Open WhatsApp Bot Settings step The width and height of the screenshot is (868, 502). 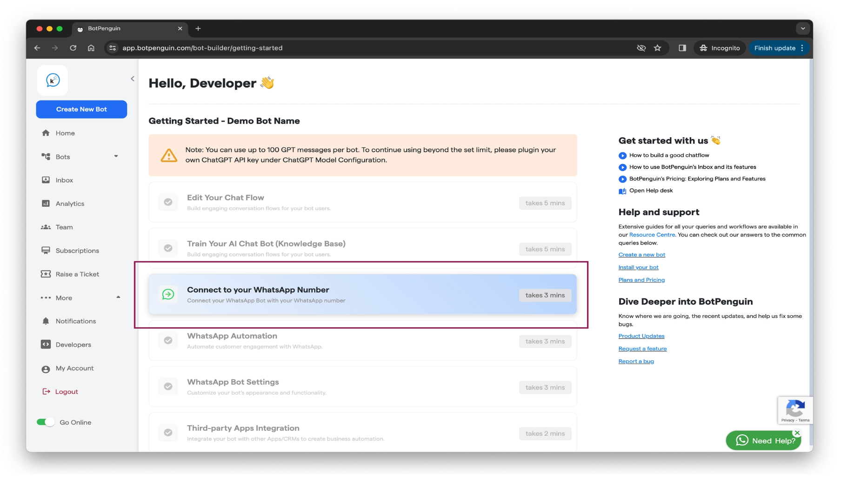point(363,386)
